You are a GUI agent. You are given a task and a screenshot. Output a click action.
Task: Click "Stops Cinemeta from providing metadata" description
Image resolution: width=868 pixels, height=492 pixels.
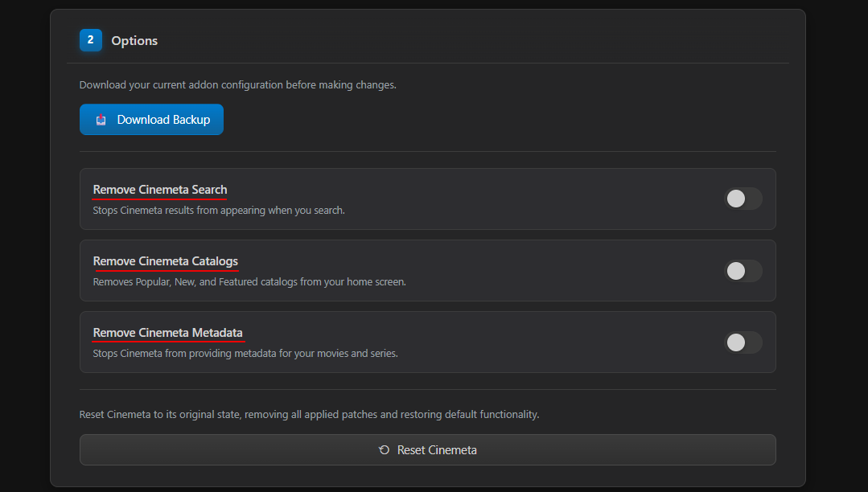pos(245,353)
